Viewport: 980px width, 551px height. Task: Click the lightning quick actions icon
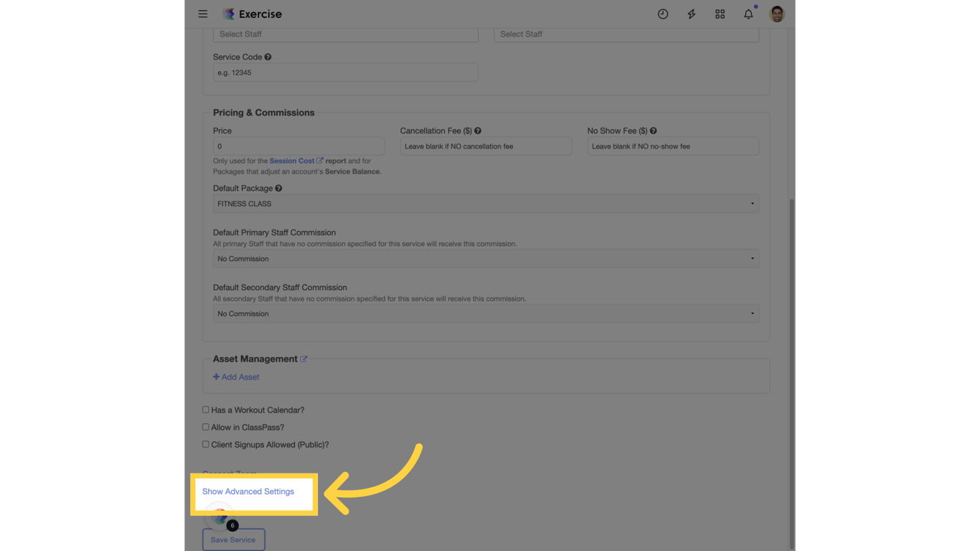click(x=691, y=14)
